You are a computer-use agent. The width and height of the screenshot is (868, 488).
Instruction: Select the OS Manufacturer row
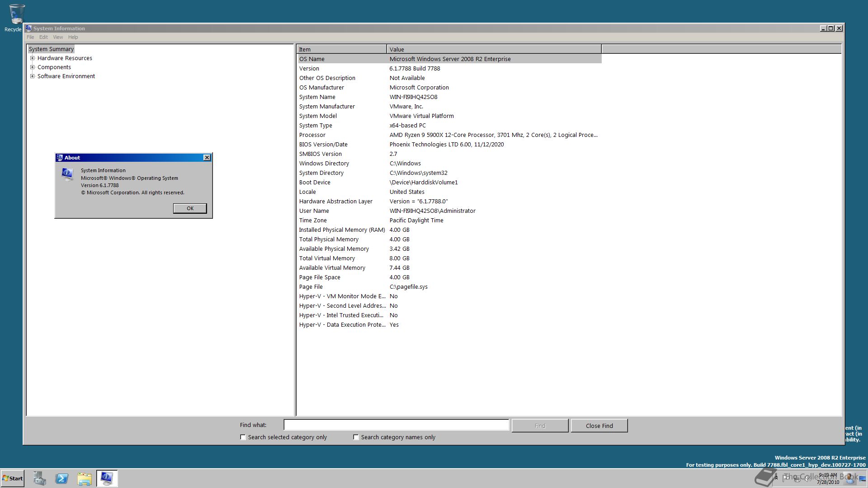[x=449, y=88]
